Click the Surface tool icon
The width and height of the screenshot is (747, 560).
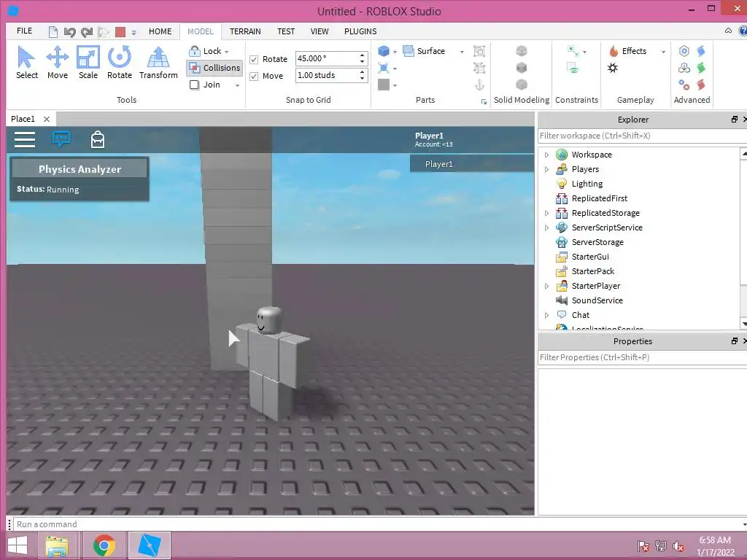pos(409,51)
